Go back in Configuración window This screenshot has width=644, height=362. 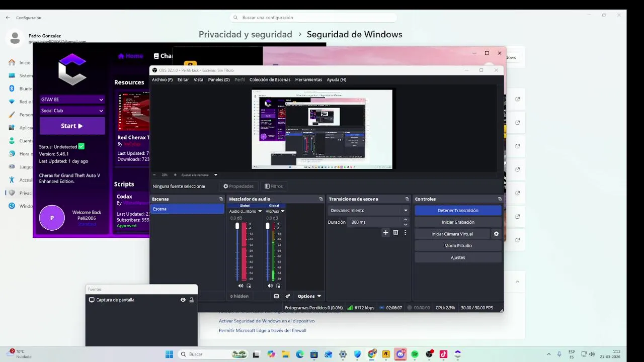(x=8, y=18)
